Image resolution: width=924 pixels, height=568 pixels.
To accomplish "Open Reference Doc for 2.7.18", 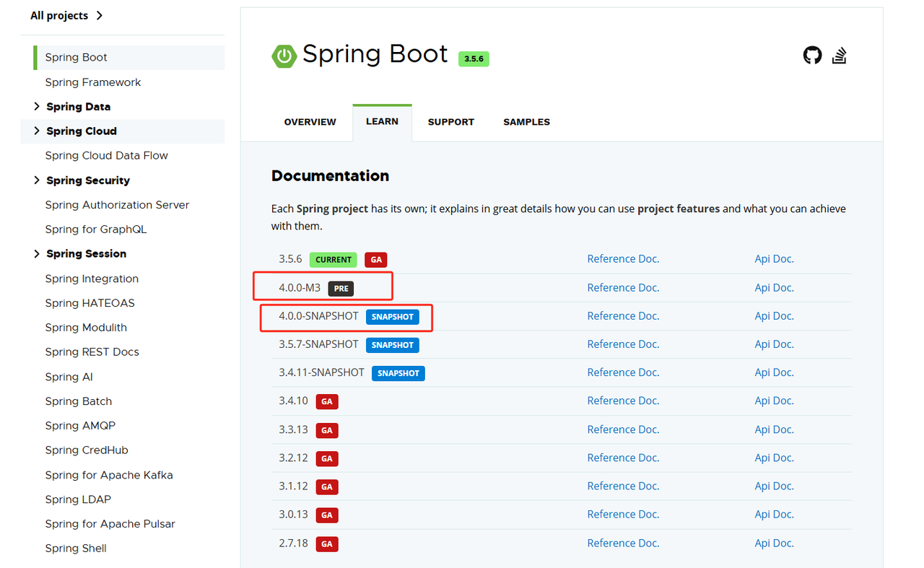I will click(x=623, y=543).
